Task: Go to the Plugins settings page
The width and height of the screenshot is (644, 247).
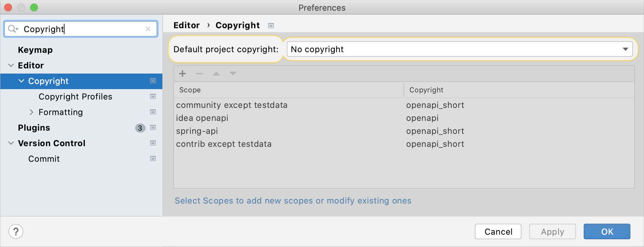Action: pos(34,127)
